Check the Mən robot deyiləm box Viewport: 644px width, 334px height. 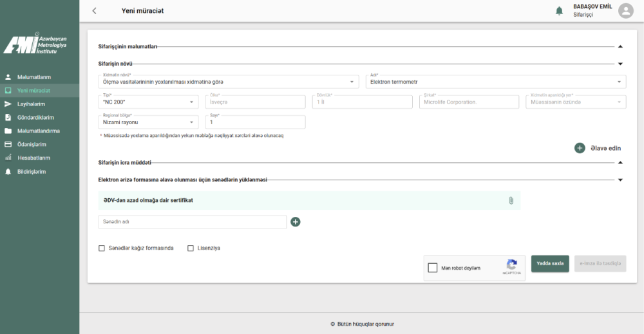click(433, 268)
